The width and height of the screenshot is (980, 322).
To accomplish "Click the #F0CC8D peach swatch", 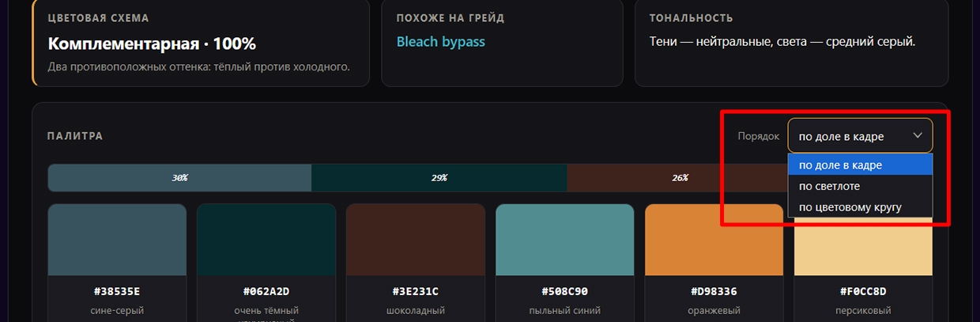I will [x=863, y=247].
